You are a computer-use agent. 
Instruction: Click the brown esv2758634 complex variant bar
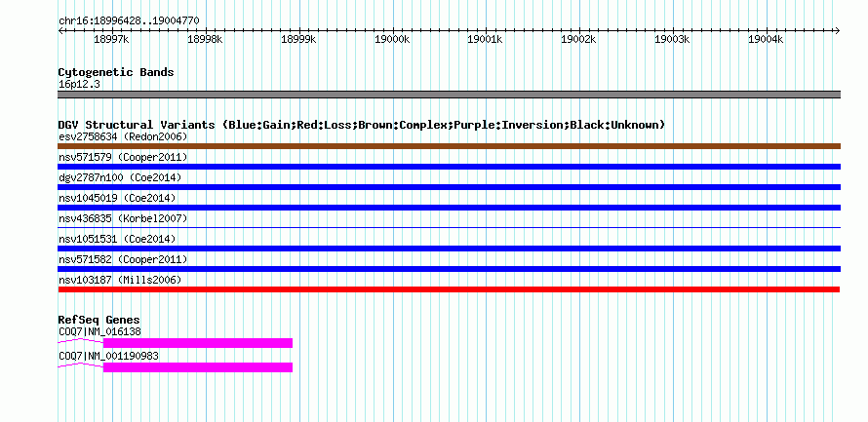pos(449,146)
